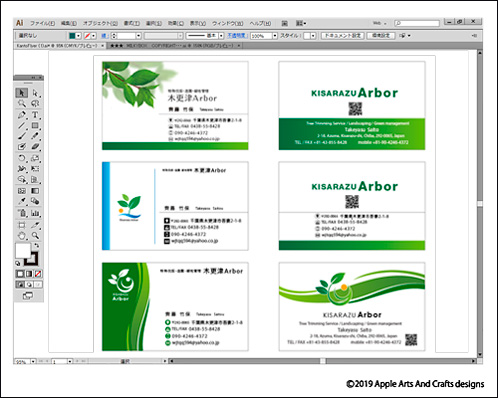Select the Selection (black arrow) tool
This screenshot has width=498, height=398.
click(x=22, y=93)
